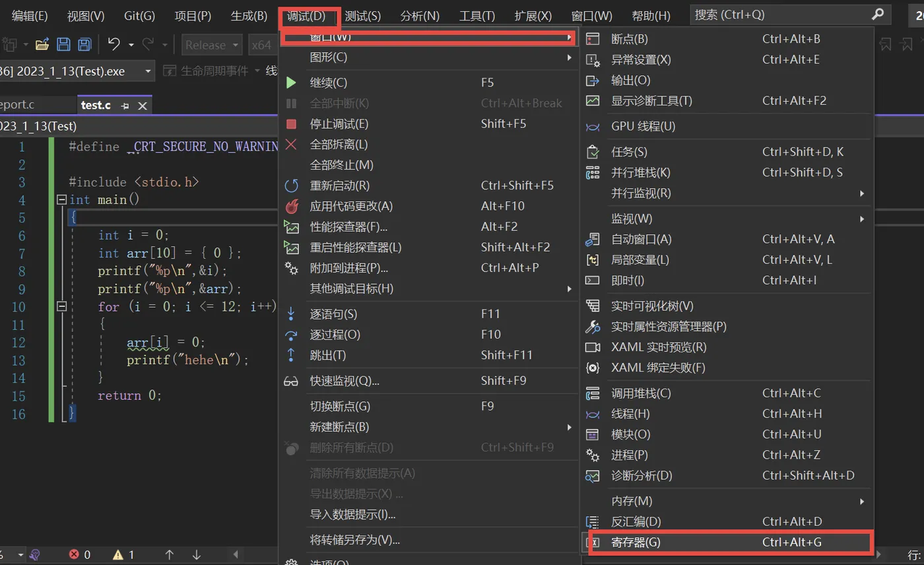Open the 工具(T) menu
Screen dimensions: 924x565
(477, 15)
